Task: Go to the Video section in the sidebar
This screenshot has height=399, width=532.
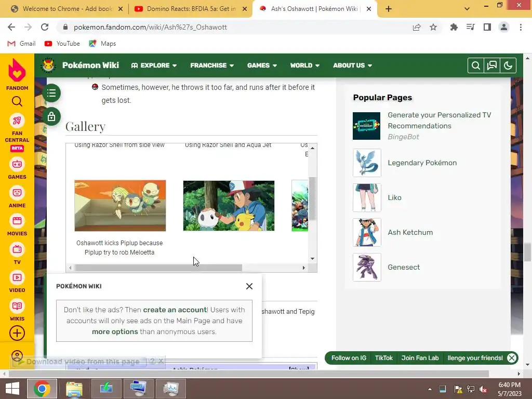Action: 17,282
